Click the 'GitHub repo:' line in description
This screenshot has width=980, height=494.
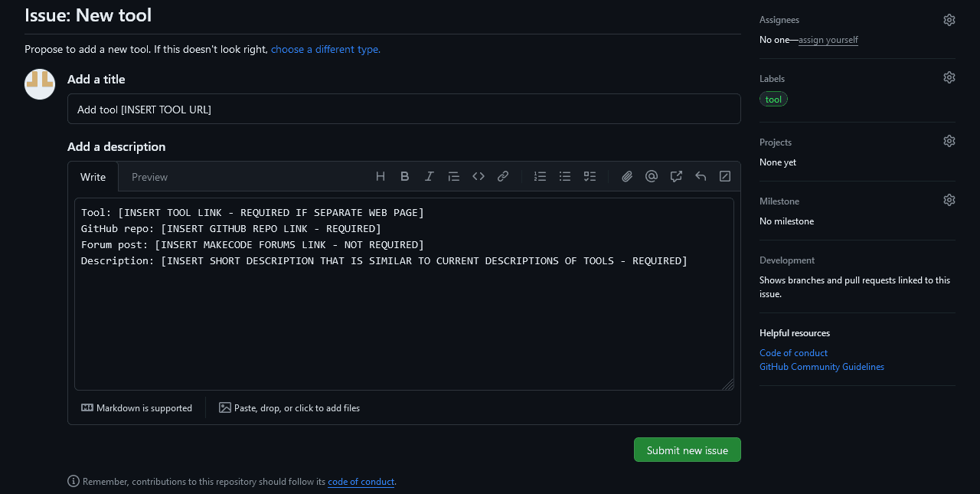tap(231, 228)
